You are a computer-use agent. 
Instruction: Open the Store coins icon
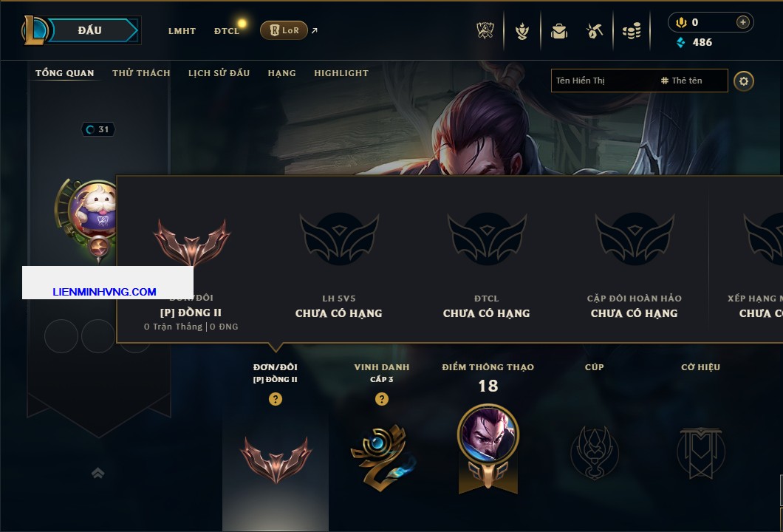coord(632,32)
